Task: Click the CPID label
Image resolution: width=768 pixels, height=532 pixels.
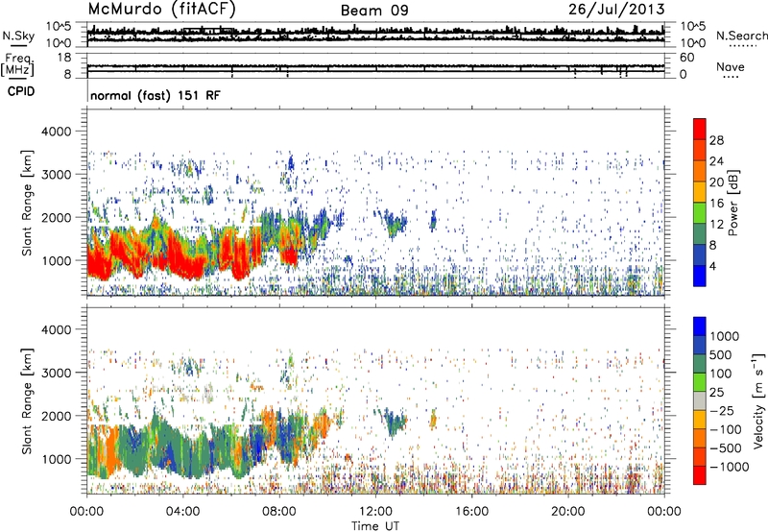Action: [21, 91]
